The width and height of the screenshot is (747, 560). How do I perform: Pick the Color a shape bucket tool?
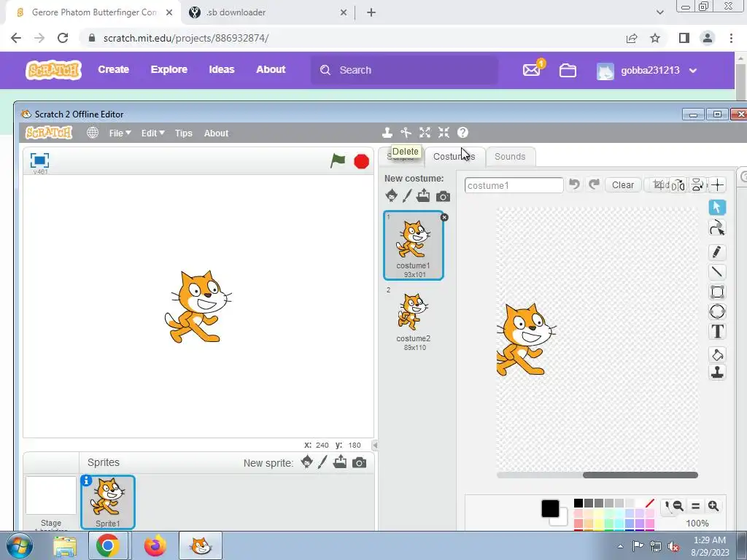tap(718, 355)
